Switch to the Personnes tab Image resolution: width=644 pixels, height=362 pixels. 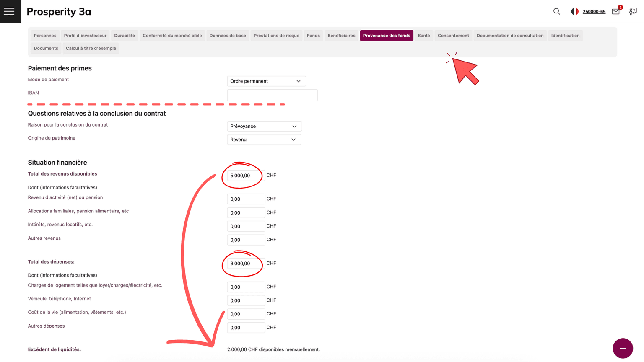[x=45, y=36]
